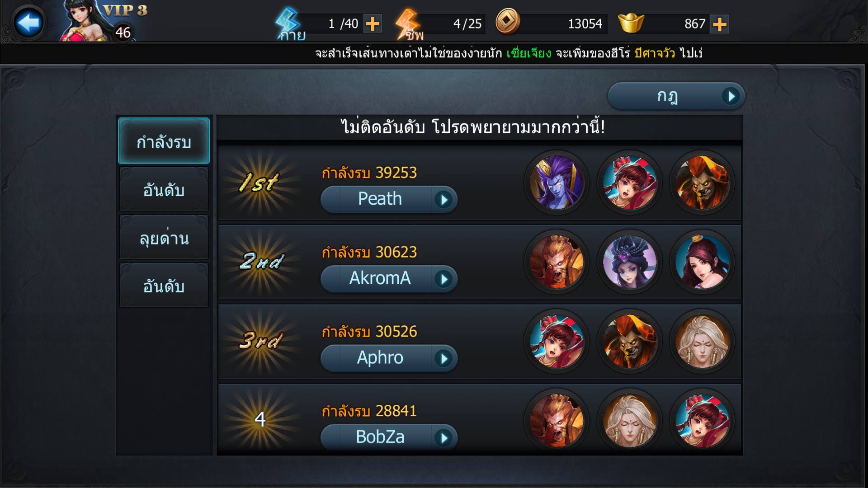This screenshot has height=488, width=868.
Task: Switch to the ลุยด่าน sidebar tab
Action: tap(164, 237)
